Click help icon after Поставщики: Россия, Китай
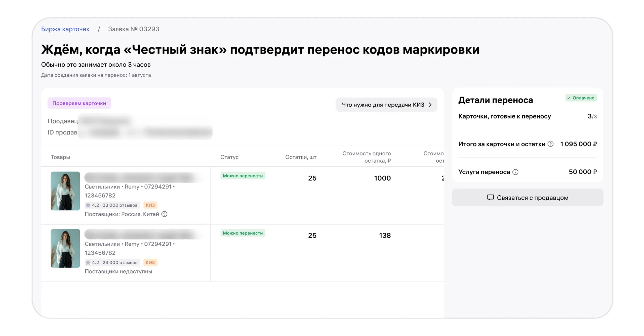Viewport: 644px width, 336px height. (x=164, y=214)
